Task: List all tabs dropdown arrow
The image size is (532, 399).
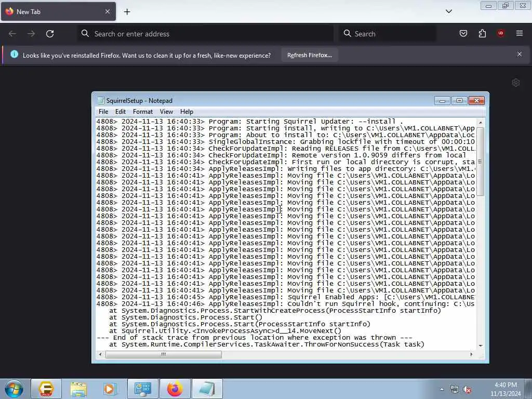Action: pyautogui.click(x=448, y=11)
